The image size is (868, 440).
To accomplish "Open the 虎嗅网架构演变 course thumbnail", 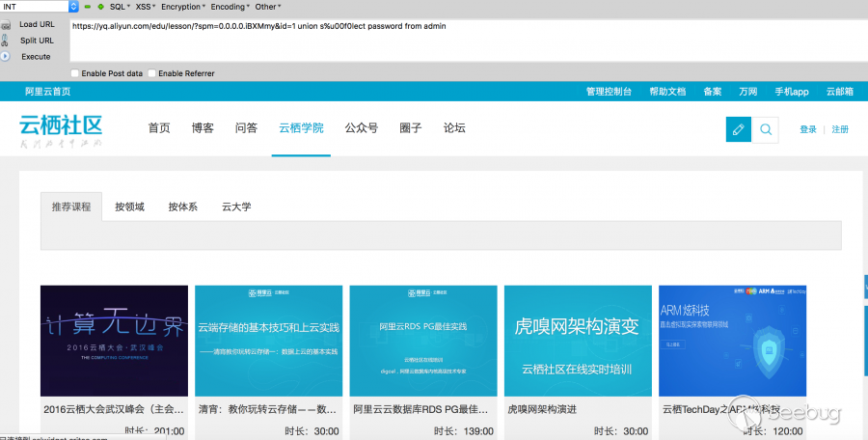I will [x=580, y=341].
